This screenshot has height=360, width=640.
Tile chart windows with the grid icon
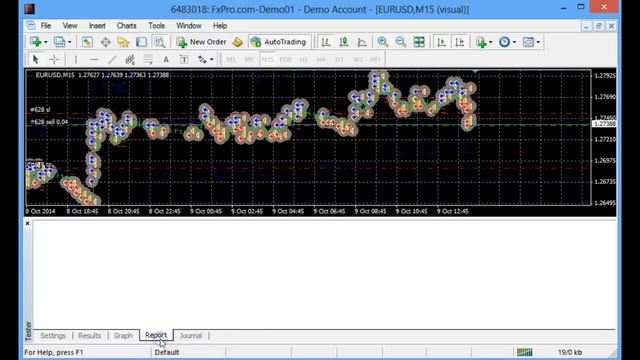point(419,42)
